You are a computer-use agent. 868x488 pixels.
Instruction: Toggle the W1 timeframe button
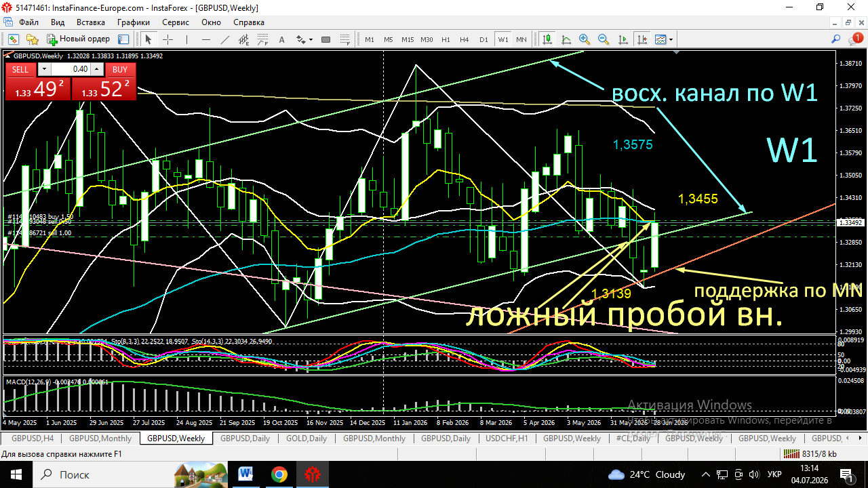pyautogui.click(x=502, y=39)
